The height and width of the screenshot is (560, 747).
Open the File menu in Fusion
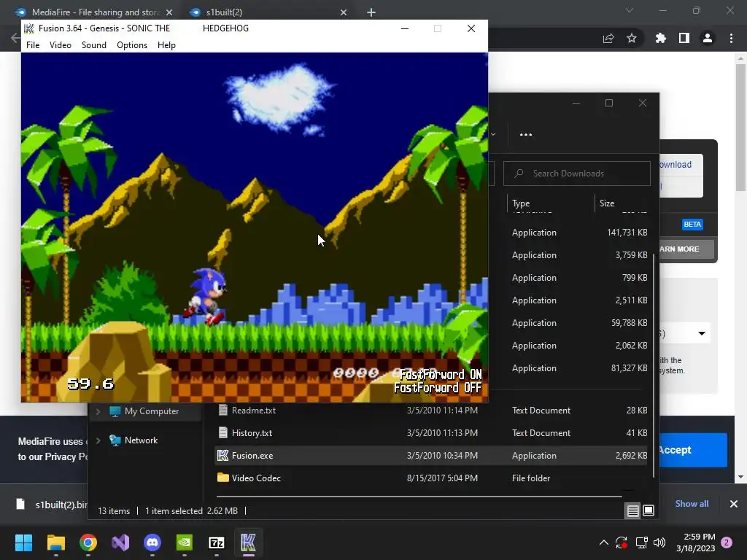pyautogui.click(x=33, y=44)
